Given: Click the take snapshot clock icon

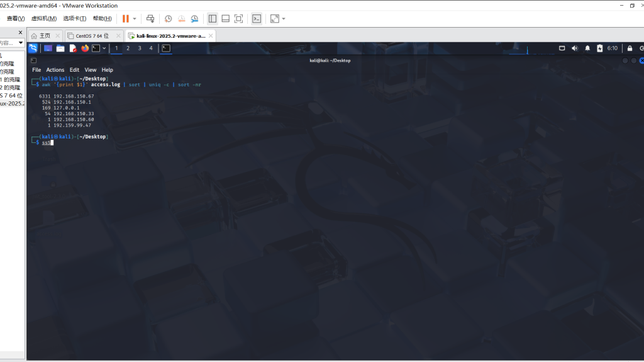Looking at the screenshot, I should pyautogui.click(x=169, y=19).
